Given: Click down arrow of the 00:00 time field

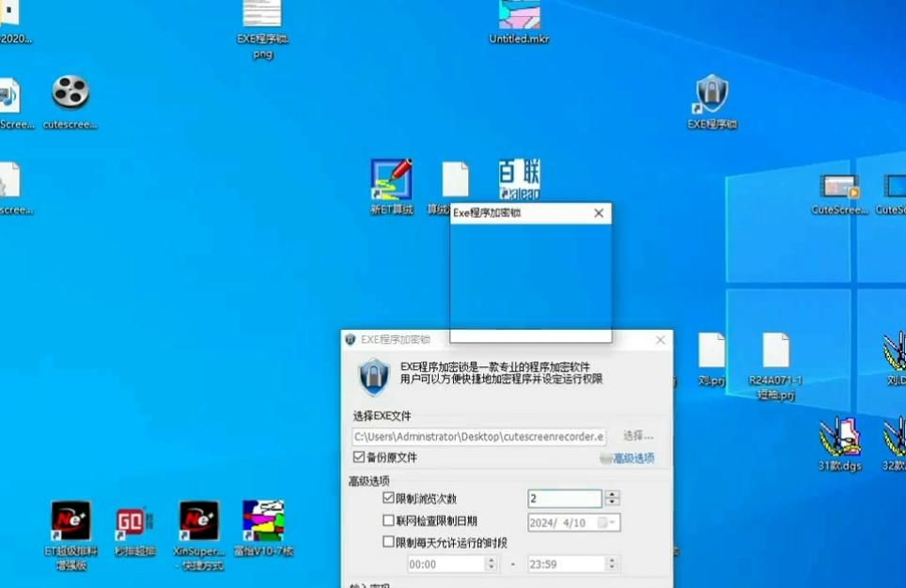Looking at the screenshot, I should click(x=492, y=567).
